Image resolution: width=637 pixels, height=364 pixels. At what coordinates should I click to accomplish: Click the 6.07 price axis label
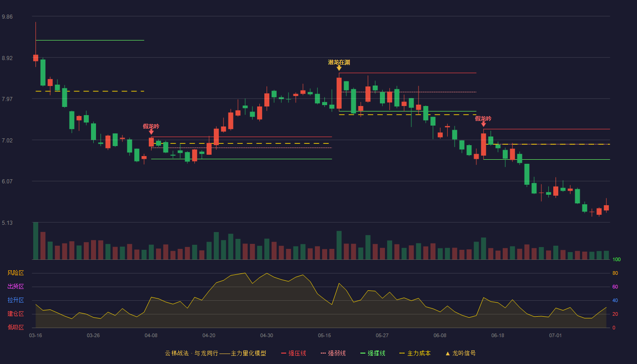7,182
